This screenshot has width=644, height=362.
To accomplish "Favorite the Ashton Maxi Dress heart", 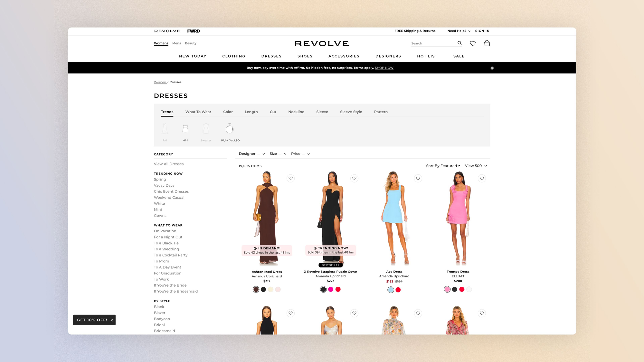I will coord(290,178).
